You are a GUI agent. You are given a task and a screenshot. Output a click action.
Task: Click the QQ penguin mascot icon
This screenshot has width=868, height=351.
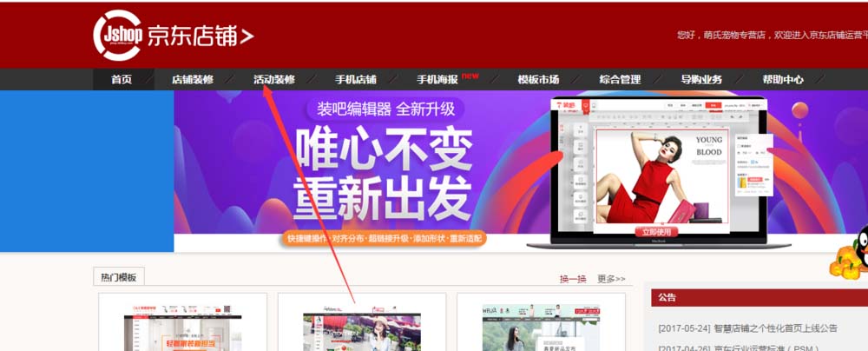click(851, 251)
